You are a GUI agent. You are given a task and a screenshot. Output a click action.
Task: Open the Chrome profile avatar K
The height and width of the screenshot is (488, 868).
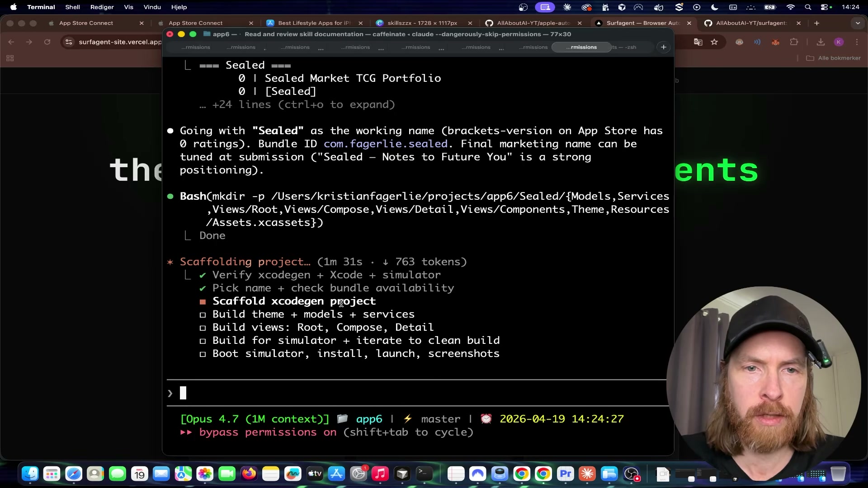coord(839,42)
